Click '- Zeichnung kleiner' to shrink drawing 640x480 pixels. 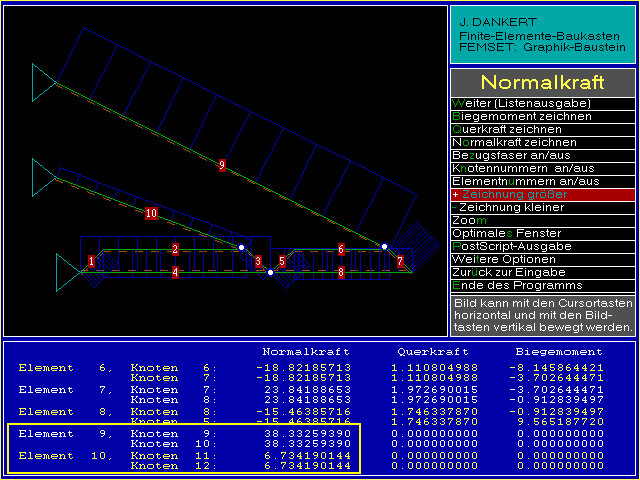click(542, 207)
